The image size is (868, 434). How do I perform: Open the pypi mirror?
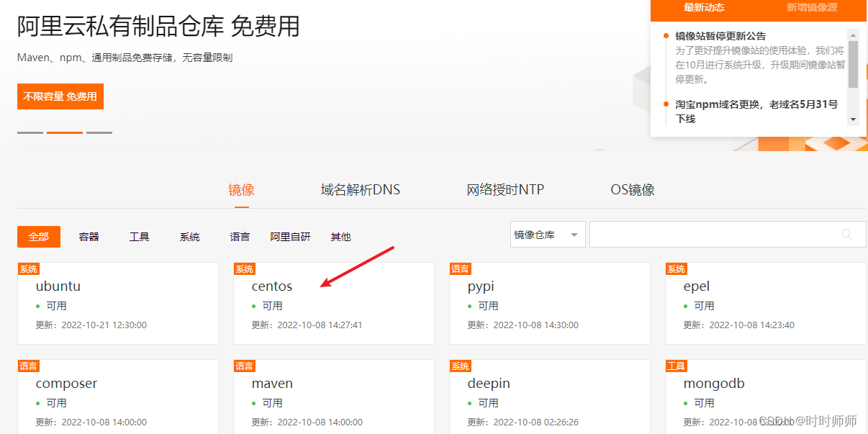tap(550, 303)
